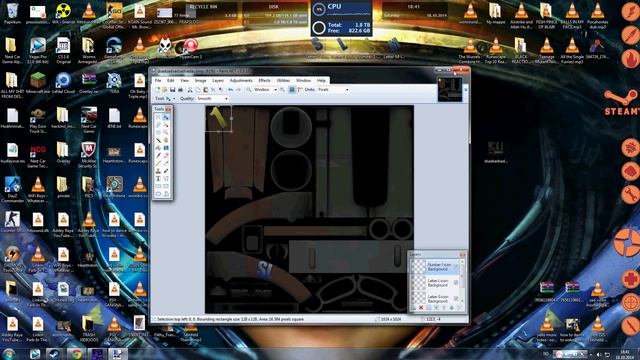Click the Undo arrow in toolbar

click(231, 89)
